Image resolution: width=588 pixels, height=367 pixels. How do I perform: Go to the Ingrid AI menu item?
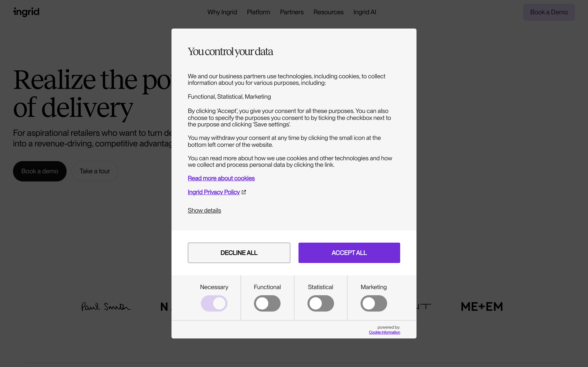(365, 12)
